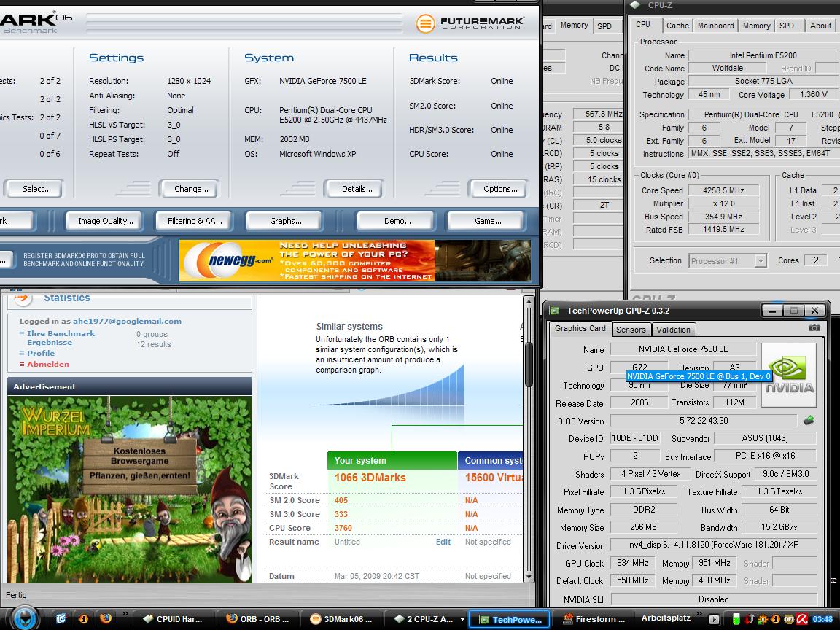The height and width of the screenshot is (630, 840).
Task: Click the GPU-Z screenshot camera icon
Action: pyautogui.click(x=814, y=328)
